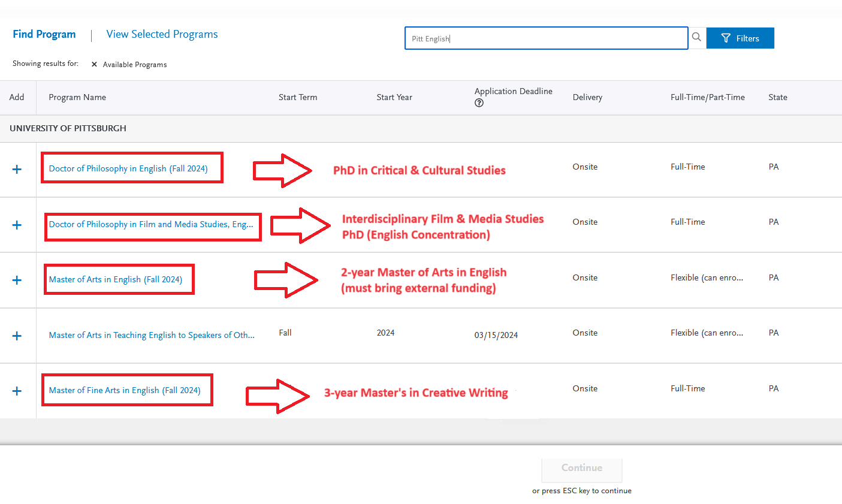Click the Fall start term cell

pyautogui.click(x=285, y=333)
